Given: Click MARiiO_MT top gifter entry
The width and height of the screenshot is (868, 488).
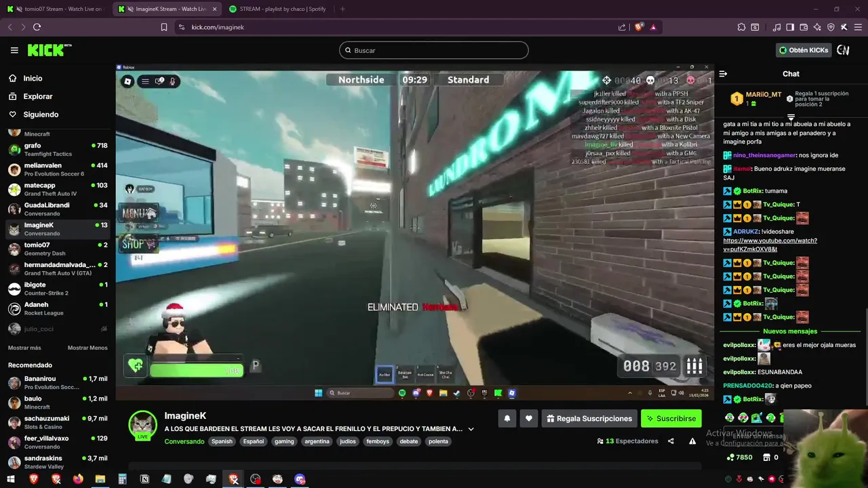Looking at the screenshot, I should [756, 99].
